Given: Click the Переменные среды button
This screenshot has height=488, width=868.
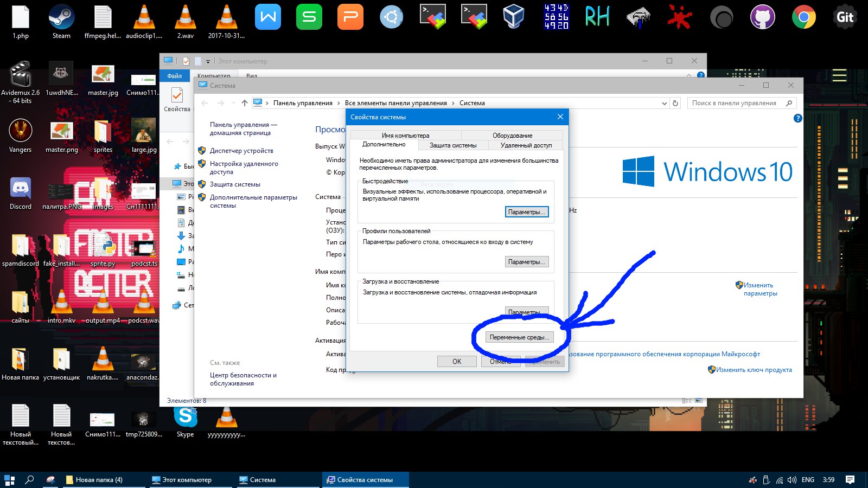Looking at the screenshot, I should click(x=519, y=337).
